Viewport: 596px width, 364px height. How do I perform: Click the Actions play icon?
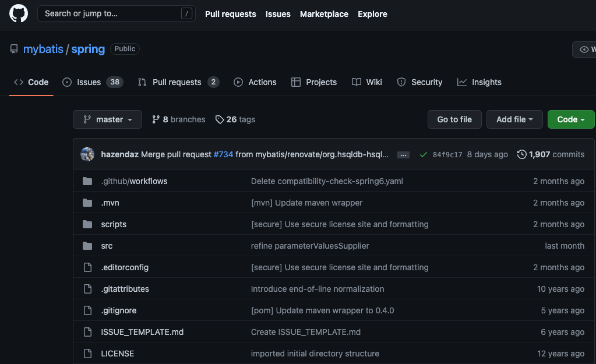(238, 82)
